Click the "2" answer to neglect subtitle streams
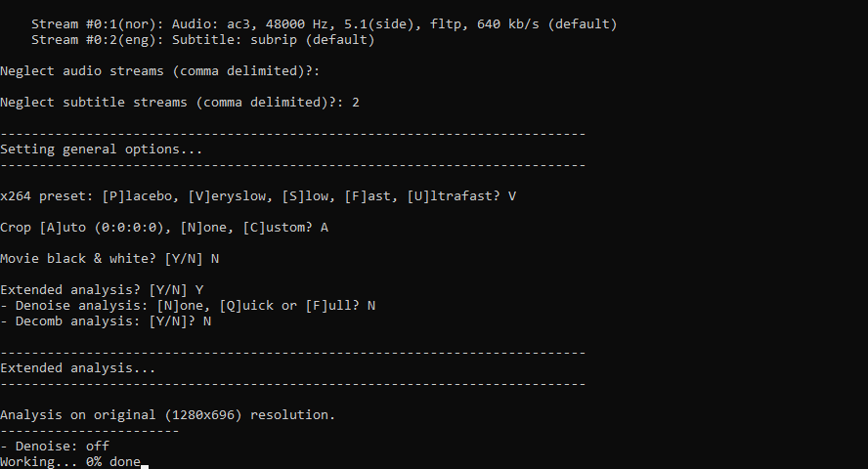This screenshot has height=469, width=868. tap(356, 103)
